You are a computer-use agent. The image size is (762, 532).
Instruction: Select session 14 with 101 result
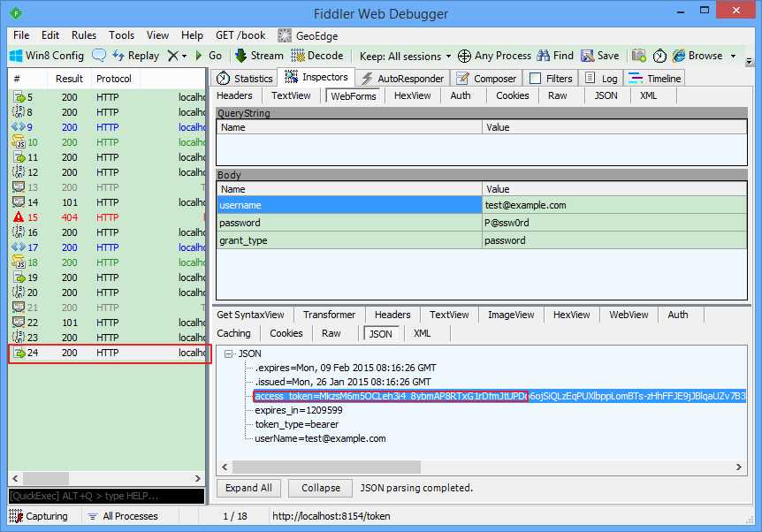tap(107, 202)
